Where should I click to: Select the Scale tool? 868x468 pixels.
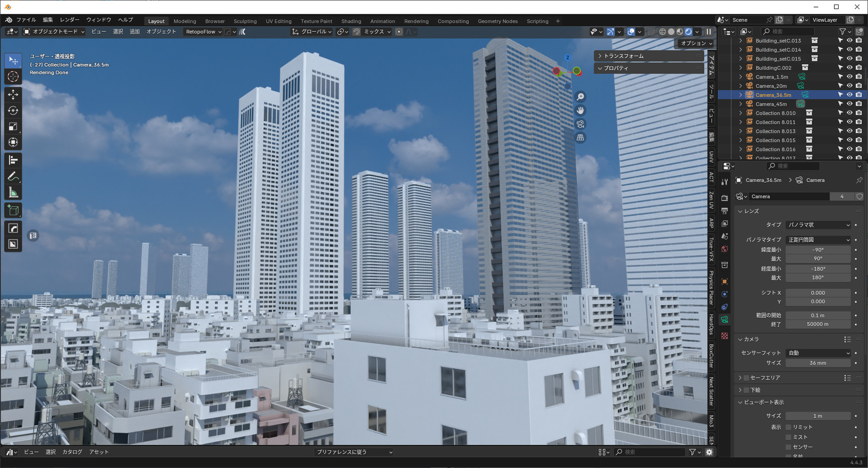pyautogui.click(x=13, y=126)
